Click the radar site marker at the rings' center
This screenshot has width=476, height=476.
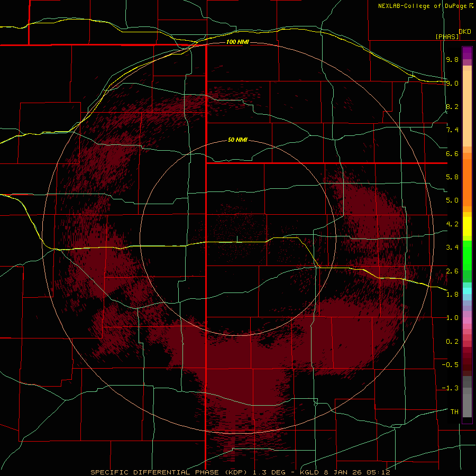237,239
